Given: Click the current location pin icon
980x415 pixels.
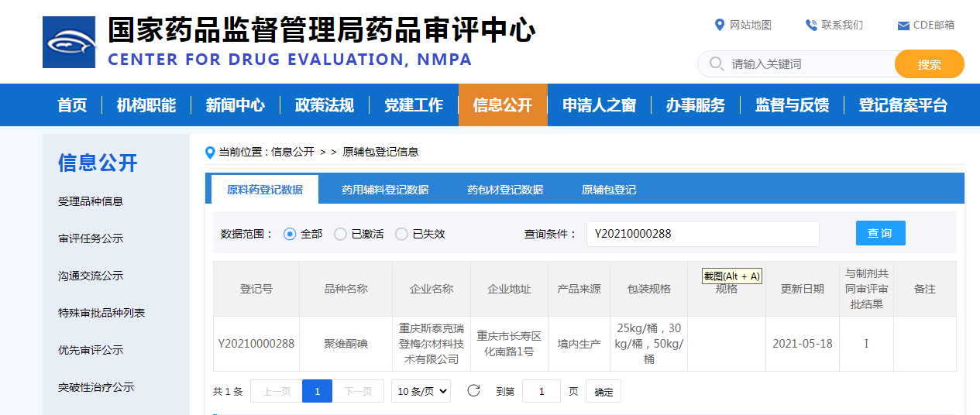Looking at the screenshot, I should click(x=210, y=153).
